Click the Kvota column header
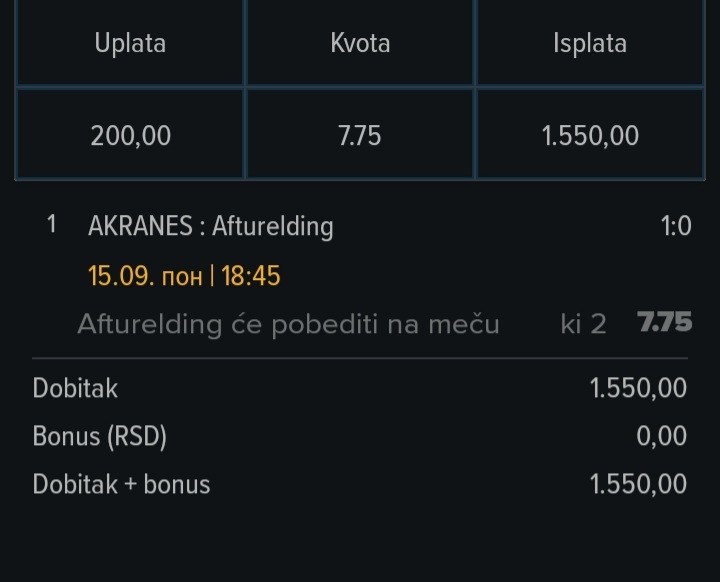720x582 pixels. (360, 43)
